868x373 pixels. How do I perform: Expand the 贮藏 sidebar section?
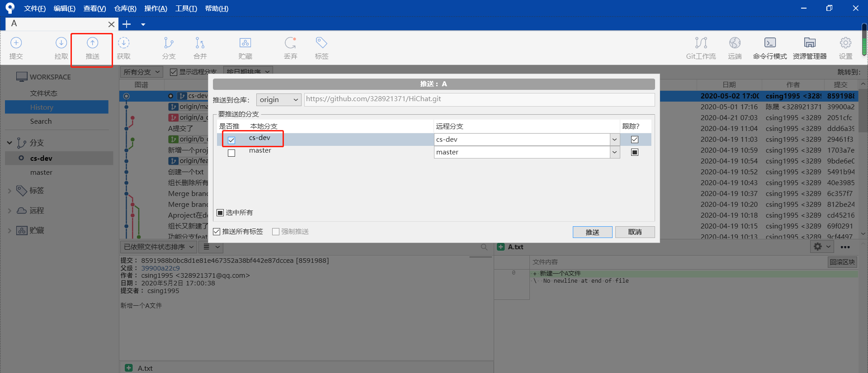[9, 230]
